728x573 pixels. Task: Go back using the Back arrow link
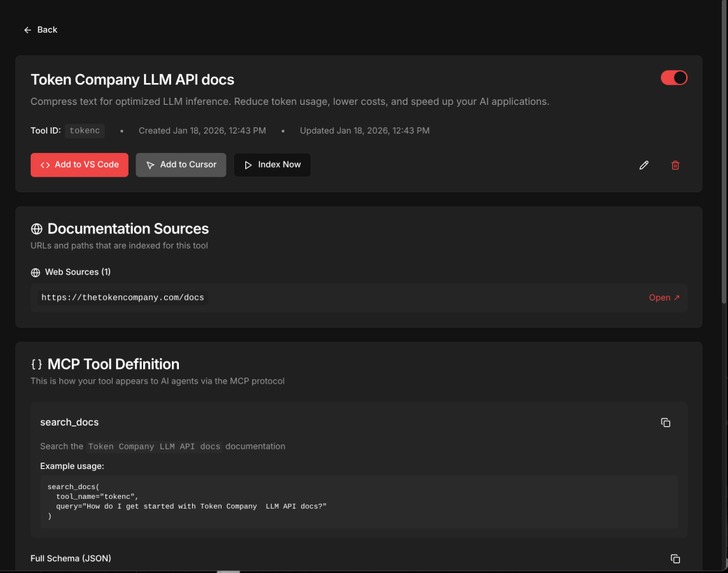point(40,30)
